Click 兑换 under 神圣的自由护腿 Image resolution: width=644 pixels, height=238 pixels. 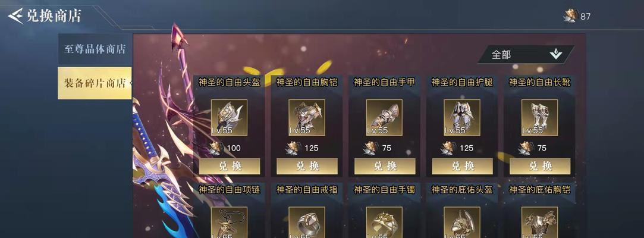click(x=463, y=166)
